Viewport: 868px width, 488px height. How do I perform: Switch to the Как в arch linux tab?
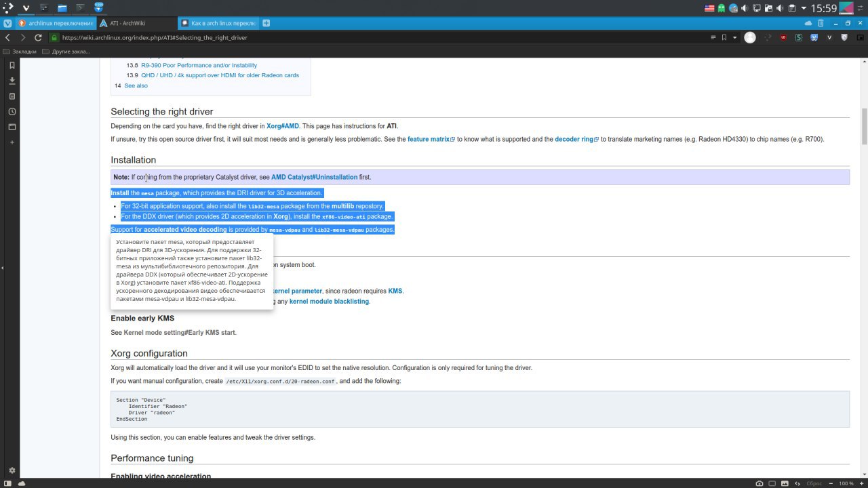click(218, 23)
